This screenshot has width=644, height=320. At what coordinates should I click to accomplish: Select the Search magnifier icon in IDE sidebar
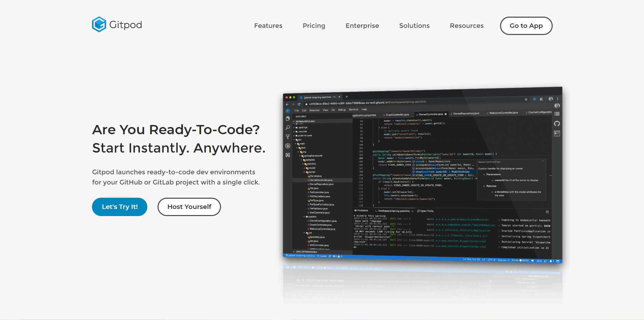[x=288, y=128]
